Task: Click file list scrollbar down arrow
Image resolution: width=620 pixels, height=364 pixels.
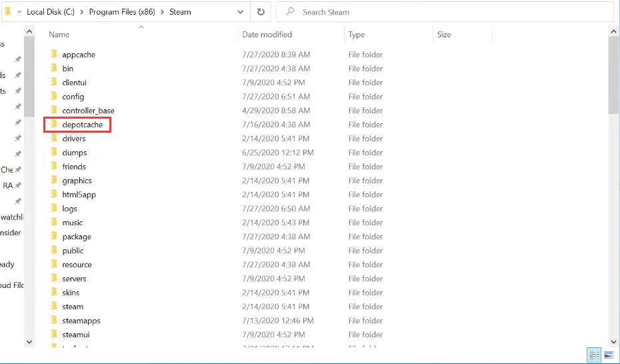Action: tap(613, 342)
